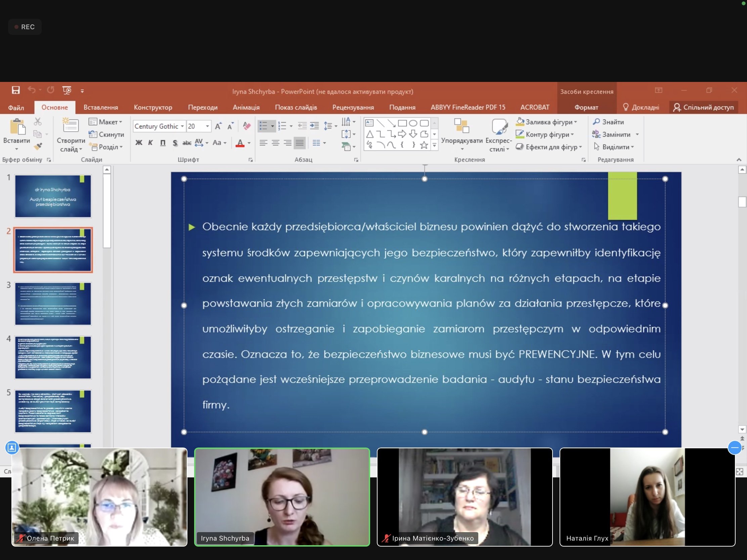747x560 pixels.
Task: Select slide 3 thumbnail
Action: tap(53, 304)
